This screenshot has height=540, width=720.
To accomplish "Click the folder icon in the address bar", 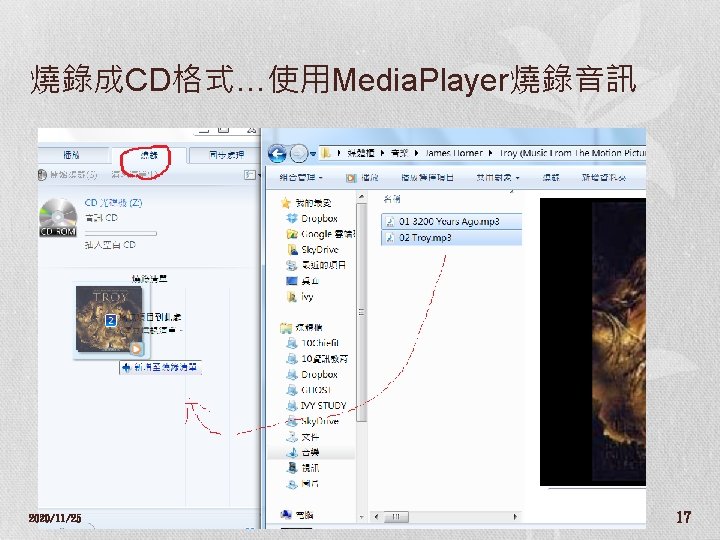I will tap(326, 153).
